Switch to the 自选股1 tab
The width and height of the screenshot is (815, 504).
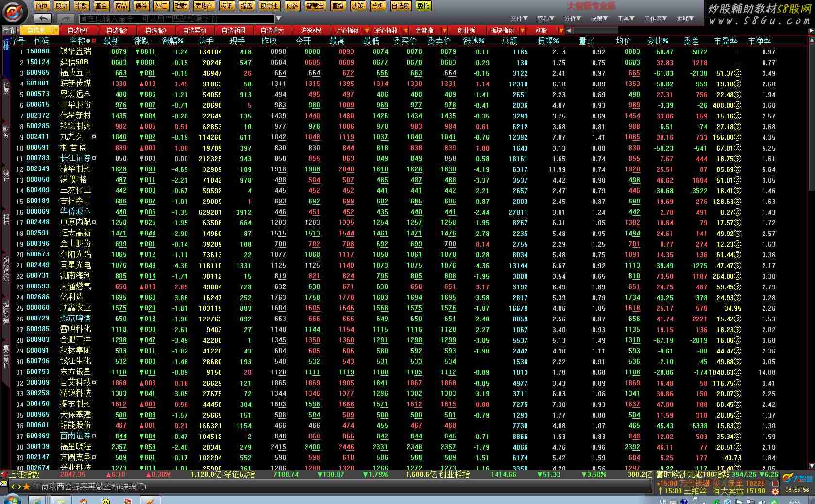click(x=78, y=30)
